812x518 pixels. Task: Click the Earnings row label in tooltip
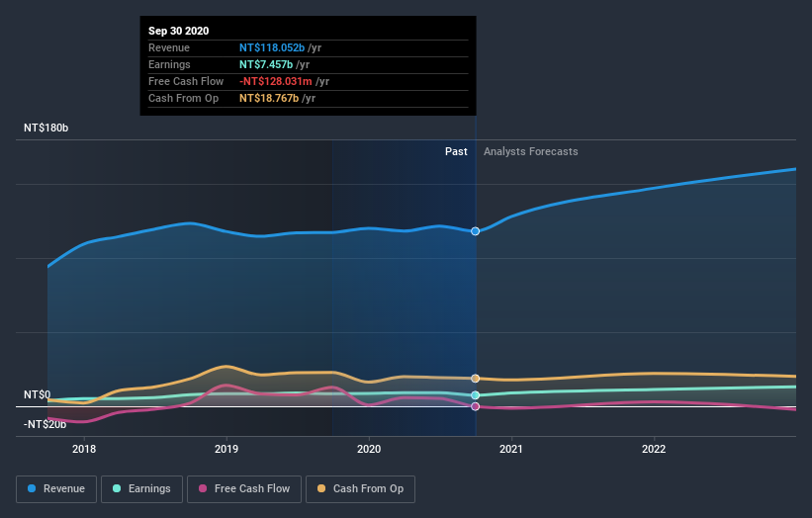(169, 64)
